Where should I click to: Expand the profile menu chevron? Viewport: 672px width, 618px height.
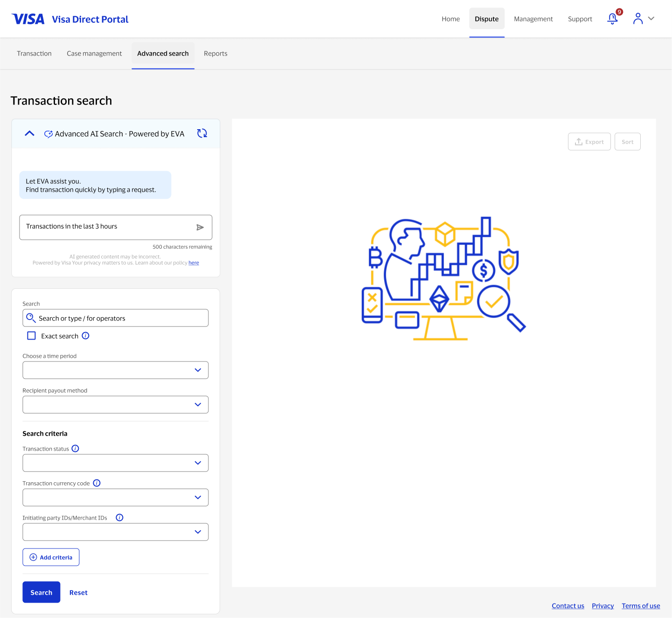pos(651,19)
